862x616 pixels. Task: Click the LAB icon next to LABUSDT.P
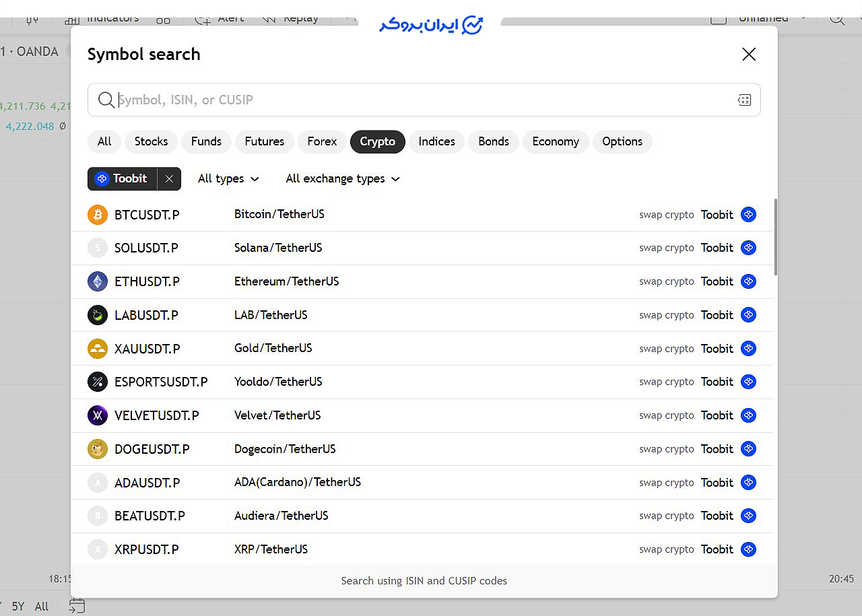pos(98,315)
